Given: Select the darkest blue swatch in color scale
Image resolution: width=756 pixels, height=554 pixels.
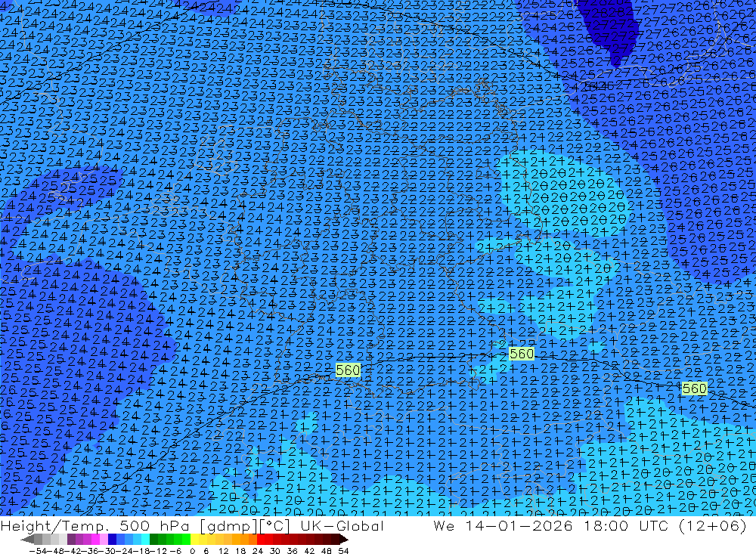Looking at the screenshot, I should (x=112, y=539).
